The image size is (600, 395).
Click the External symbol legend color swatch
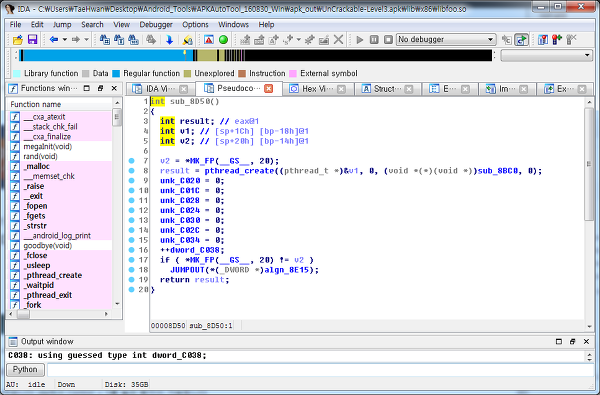click(x=293, y=73)
